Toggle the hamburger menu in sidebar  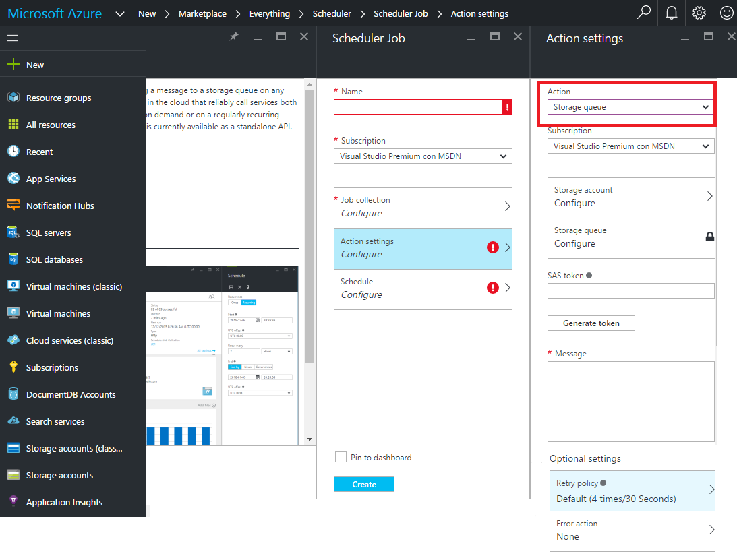click(x=12, y=38)
